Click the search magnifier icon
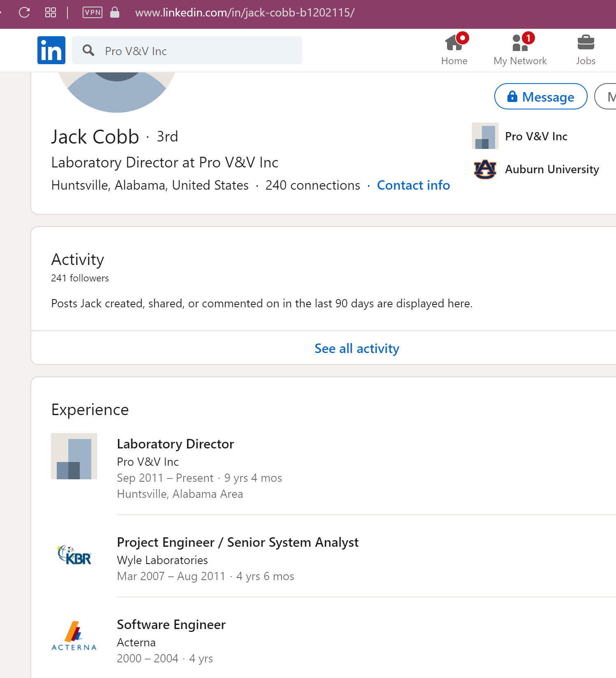616x678 pixels. pyautogui.click(x=88, y=50)
